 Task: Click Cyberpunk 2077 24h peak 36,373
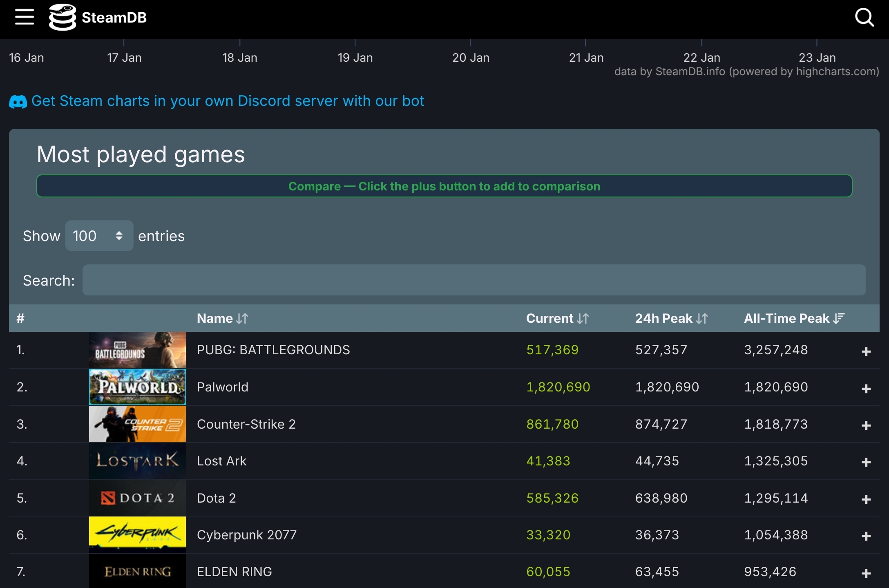[657, 535]
